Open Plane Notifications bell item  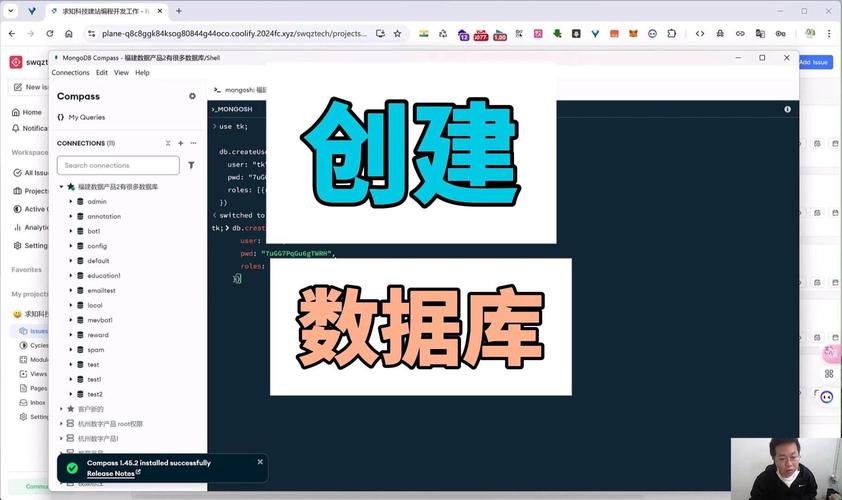point(30,128)
